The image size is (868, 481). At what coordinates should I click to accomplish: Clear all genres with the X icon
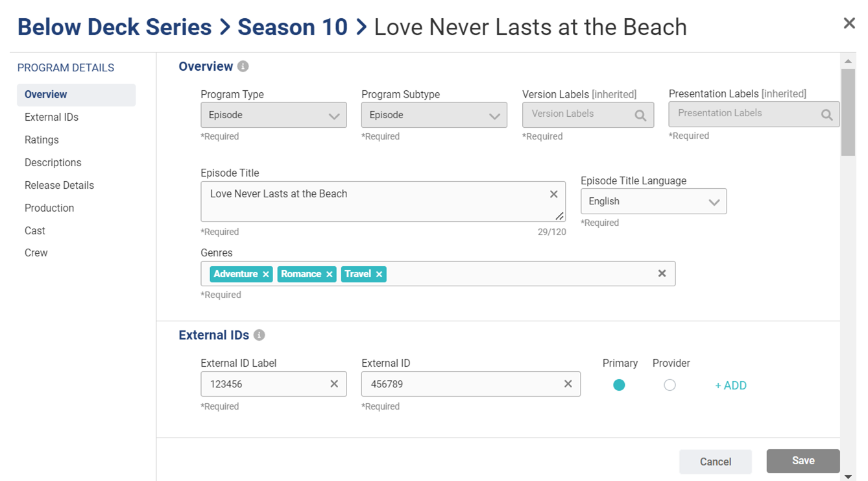point(662,273)
